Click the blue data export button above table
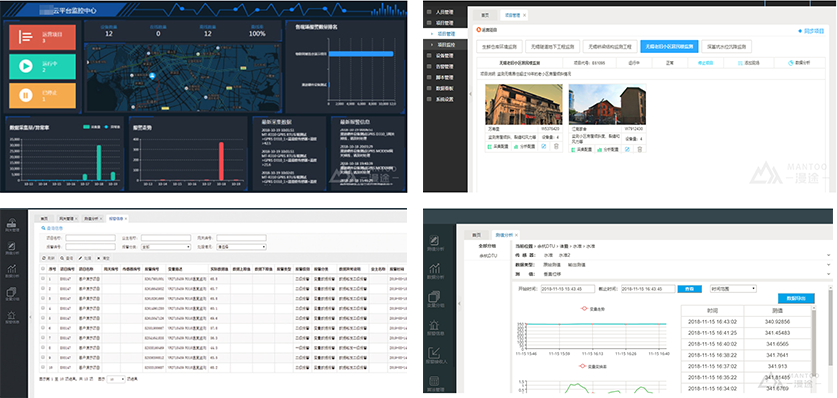The height and width of the screenshot is (398, 837). (x=796, y=299)
